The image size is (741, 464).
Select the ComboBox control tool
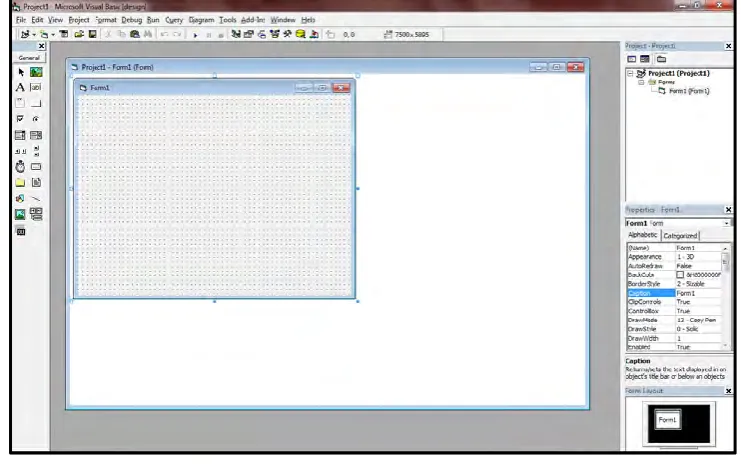[x=20, y=135]
